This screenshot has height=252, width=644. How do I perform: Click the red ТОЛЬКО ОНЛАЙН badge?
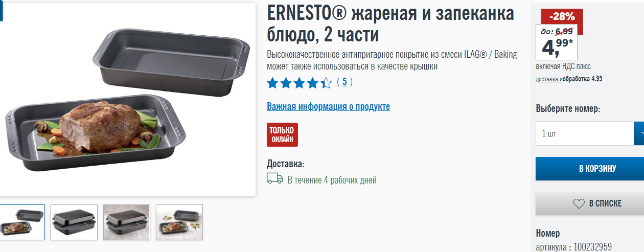click(282, 134)
